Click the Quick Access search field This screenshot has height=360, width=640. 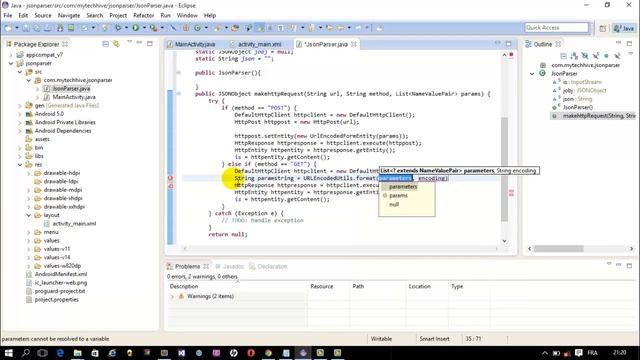point(557,27)
